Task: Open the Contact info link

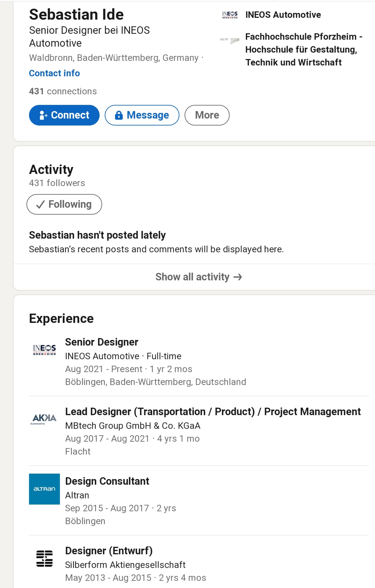Action: (x=54, y=73)
